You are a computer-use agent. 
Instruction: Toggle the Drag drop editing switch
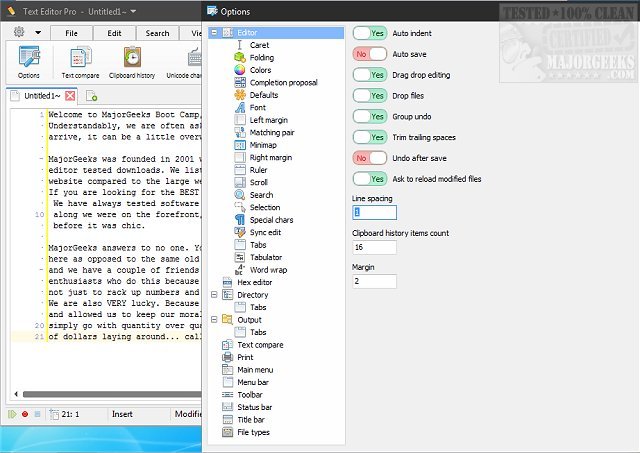coord(370,75)
